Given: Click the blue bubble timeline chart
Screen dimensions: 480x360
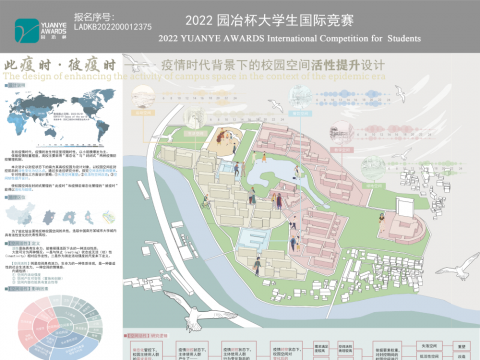Looking at the screenshot, I should click(353, 98).
